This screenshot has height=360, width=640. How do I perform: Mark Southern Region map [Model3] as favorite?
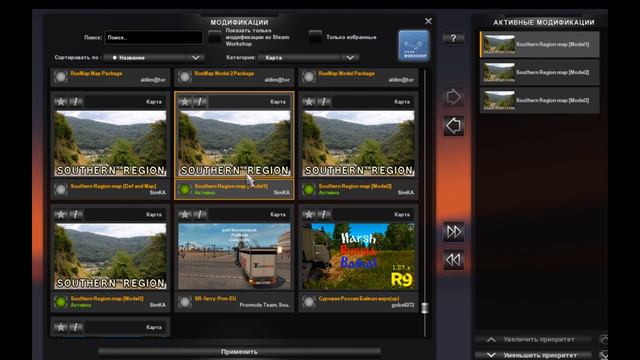click(x=61, y=214)
